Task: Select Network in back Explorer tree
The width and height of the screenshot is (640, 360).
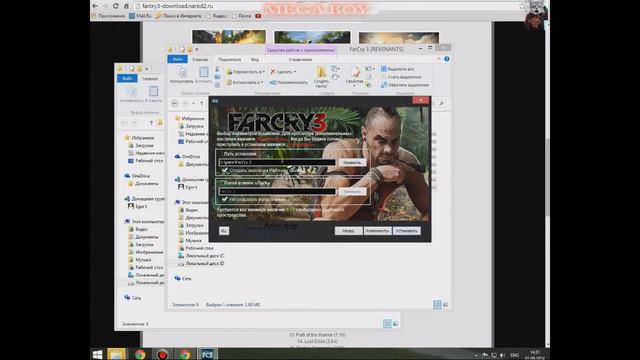Action: click(x=133, y=298)
